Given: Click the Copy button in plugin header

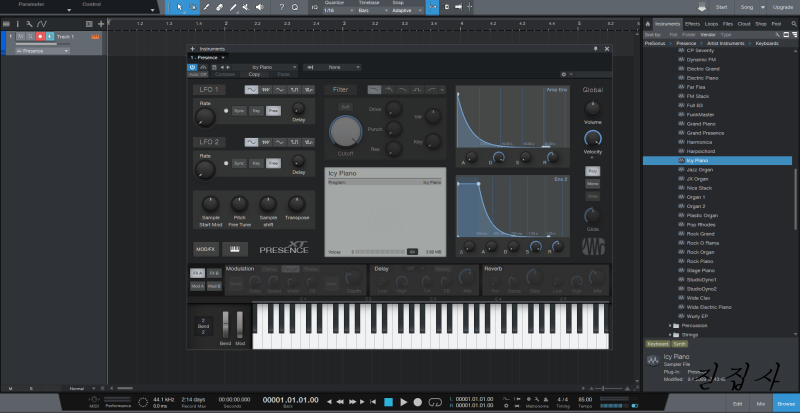Looking at the screenshot, I should tap(254, 74).
